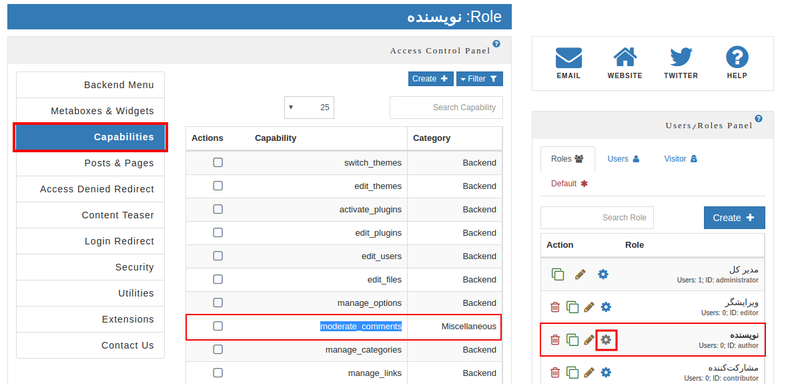Edit the editor role with pencil icon
The width and height of the screenshot is (786, 384).
pyautogui.click(x=589, y=307)
